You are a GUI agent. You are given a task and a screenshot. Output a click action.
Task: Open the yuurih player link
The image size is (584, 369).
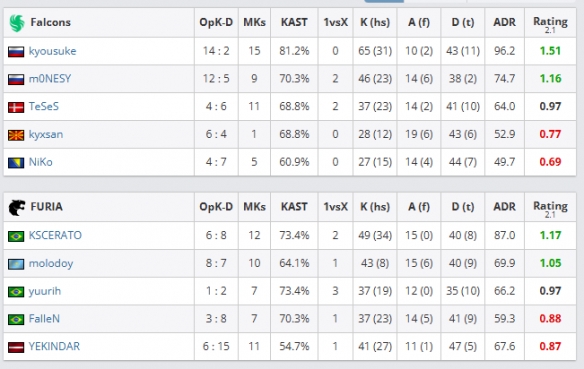[x=45, y=291]
